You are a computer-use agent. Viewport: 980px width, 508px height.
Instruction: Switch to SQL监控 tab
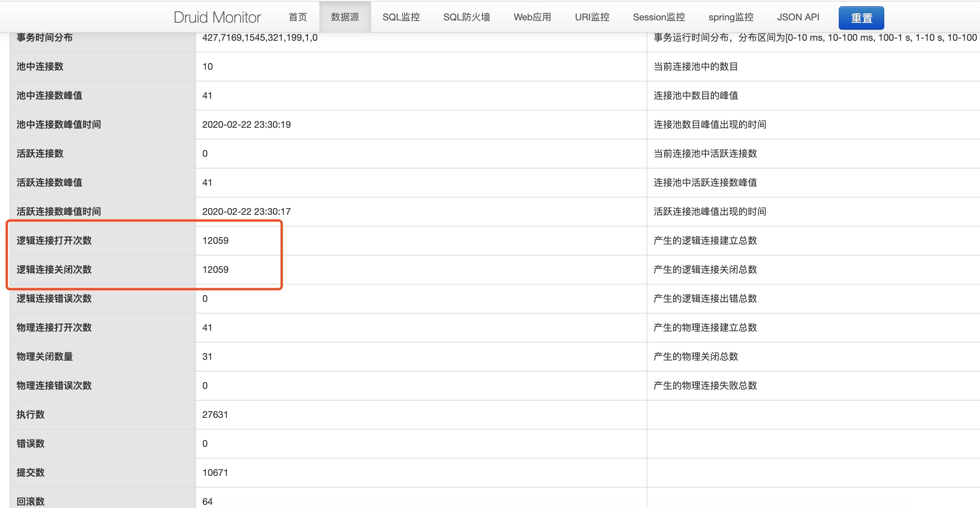tap(401, 17)
